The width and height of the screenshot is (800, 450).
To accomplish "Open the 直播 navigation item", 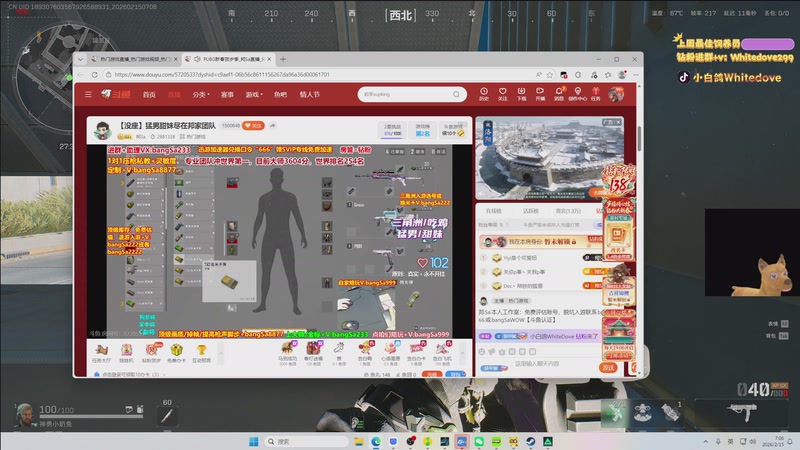I will tap(174, 94).
